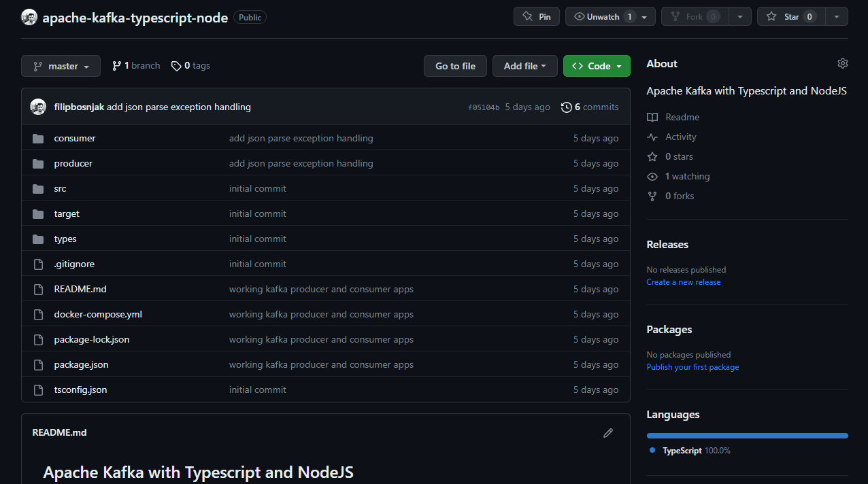Open the Star lists dropdown arrow
868x484 pixels.
(837, 16)
